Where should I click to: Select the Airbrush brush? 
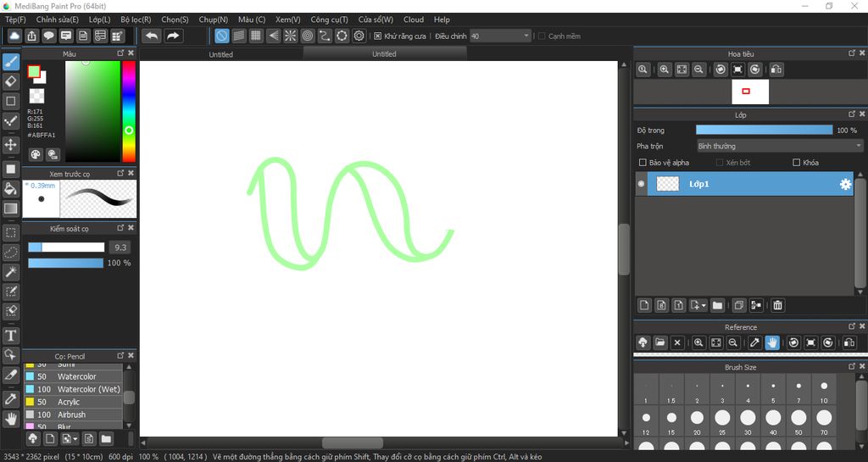[73, 415]
